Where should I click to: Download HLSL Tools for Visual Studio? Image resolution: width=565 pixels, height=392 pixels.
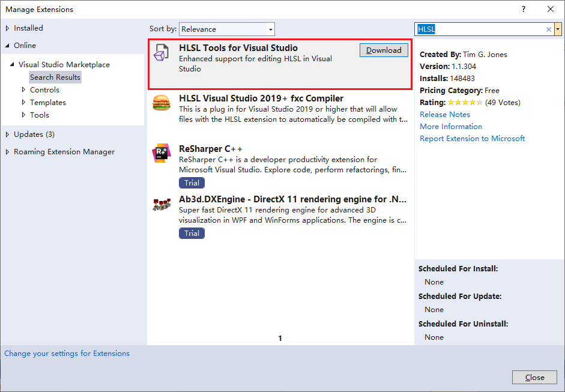384,50
